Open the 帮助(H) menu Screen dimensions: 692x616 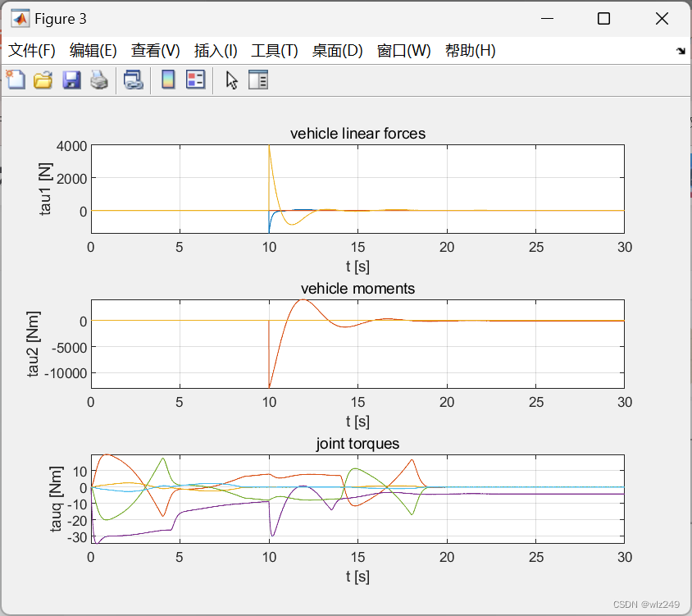coord(471,50)
